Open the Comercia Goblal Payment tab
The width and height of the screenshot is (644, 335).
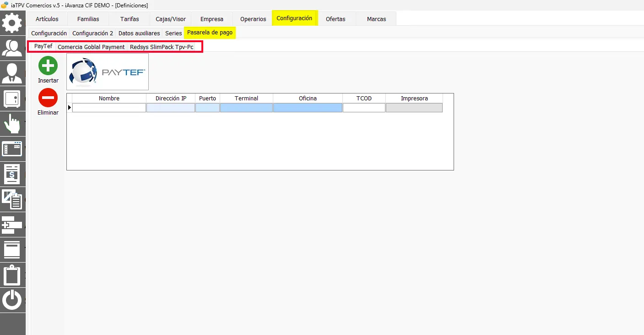click(x=92, y=47)
